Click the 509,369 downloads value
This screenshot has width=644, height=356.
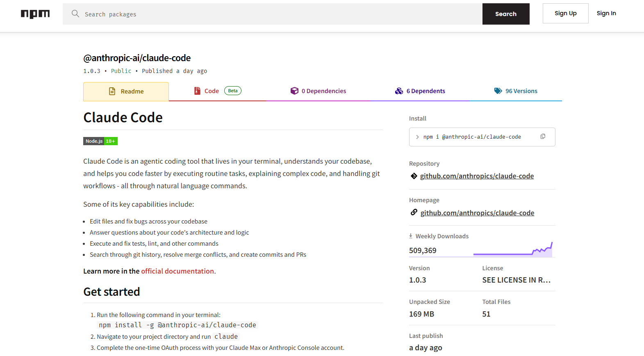pos(423,251)
